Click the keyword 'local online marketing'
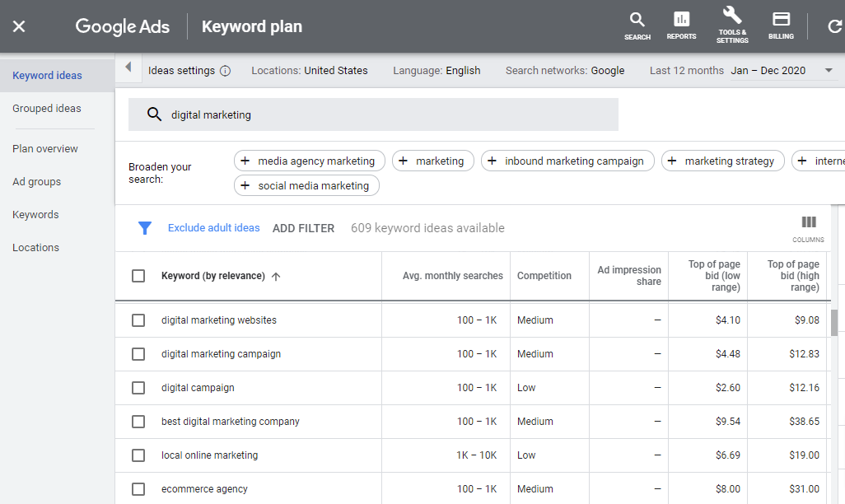This screenshot has width=845, height=504. (x=210, y=455)
